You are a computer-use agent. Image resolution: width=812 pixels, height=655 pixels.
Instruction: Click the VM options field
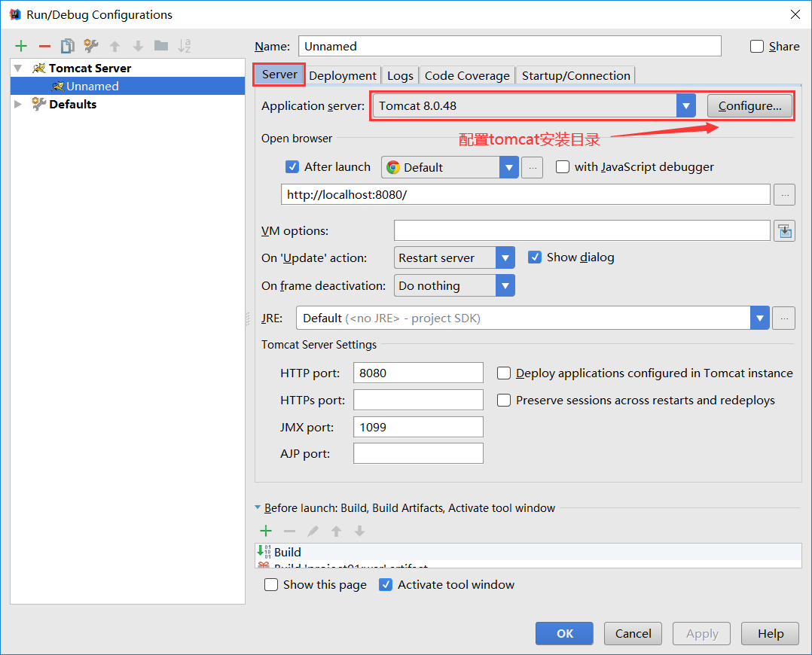click(x=582, y=230)
